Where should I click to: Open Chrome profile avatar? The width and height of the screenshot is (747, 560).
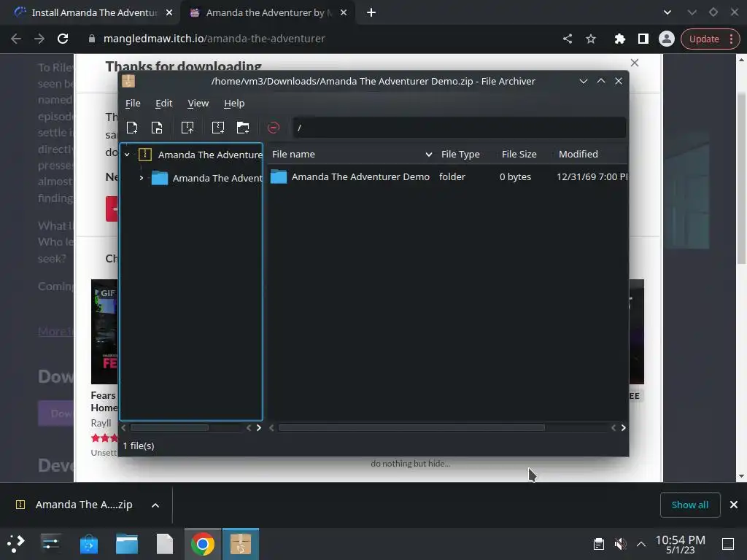(x=667, y=39)
